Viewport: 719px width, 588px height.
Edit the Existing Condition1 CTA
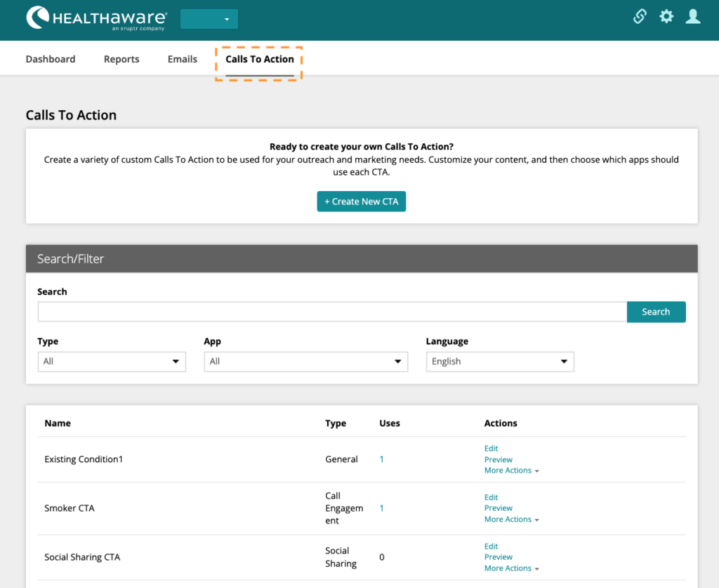pos(491,449)
